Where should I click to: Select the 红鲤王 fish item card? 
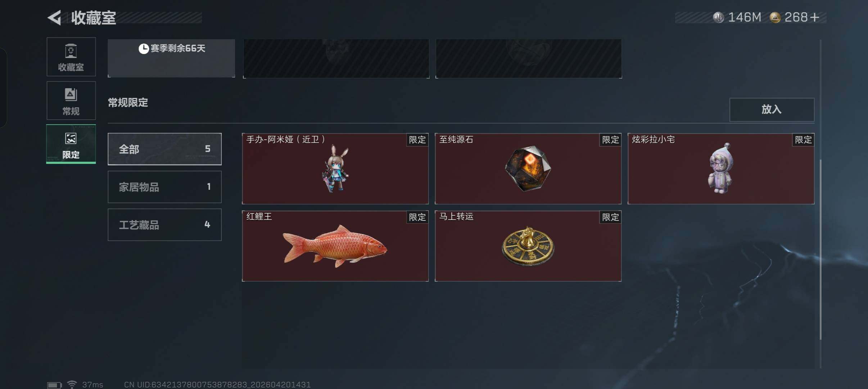coord(335,246)
